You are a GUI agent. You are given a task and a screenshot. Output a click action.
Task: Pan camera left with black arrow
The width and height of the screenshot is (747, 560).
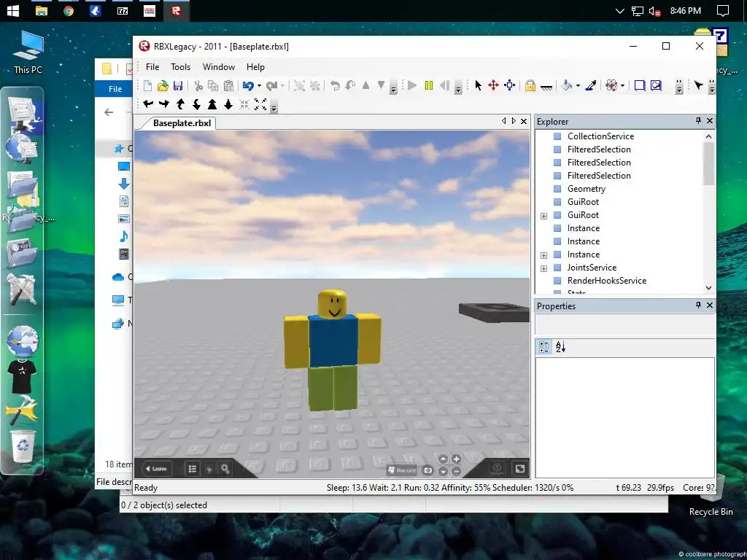148,104
